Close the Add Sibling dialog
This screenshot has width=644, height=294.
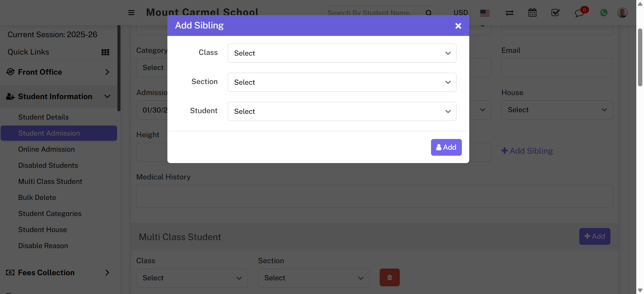coord(458,26)
